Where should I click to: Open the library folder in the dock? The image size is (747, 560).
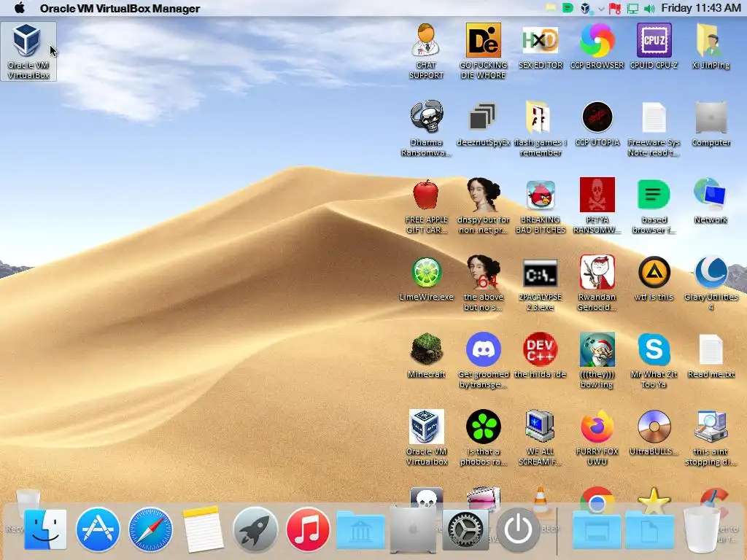point(360,531)
